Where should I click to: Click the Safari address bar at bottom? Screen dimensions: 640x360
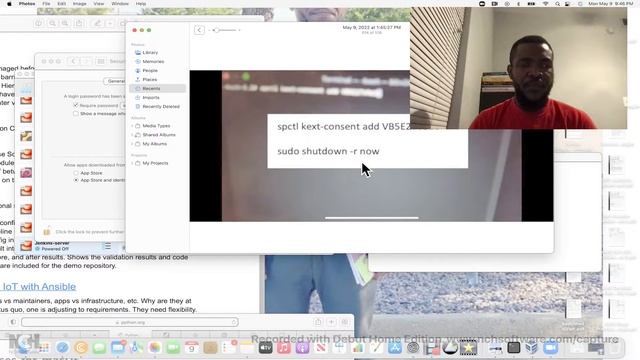tap(130, 322)
